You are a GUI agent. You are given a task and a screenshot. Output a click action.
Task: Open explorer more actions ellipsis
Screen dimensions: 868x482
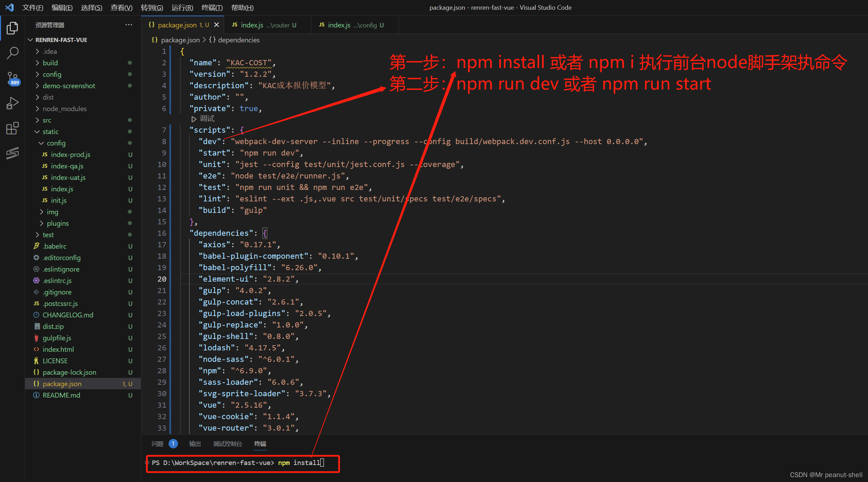coord(129,25)
